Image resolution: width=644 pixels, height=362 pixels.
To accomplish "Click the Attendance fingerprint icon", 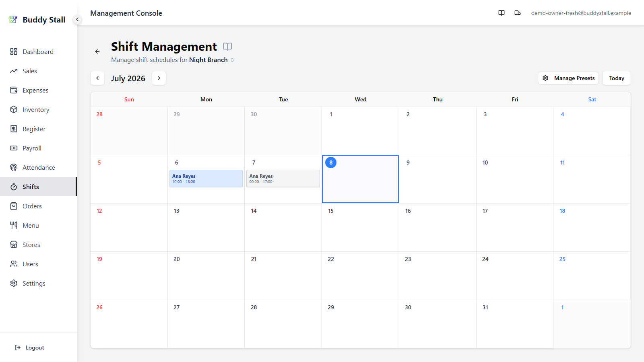I will pos(14,167).
